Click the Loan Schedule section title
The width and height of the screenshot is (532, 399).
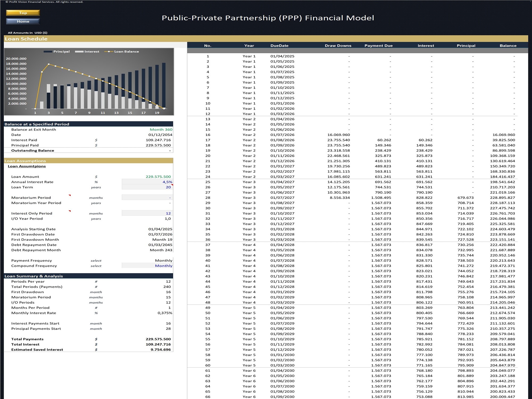(26, 39)
